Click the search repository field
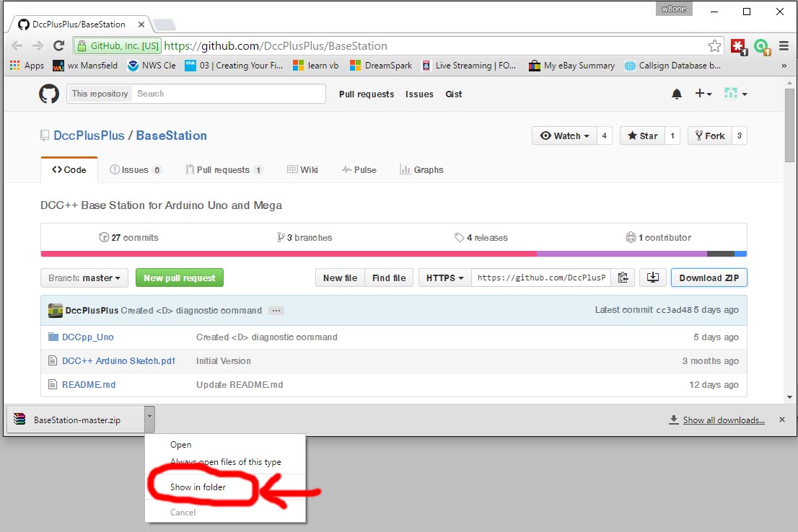 click(229, 94)
